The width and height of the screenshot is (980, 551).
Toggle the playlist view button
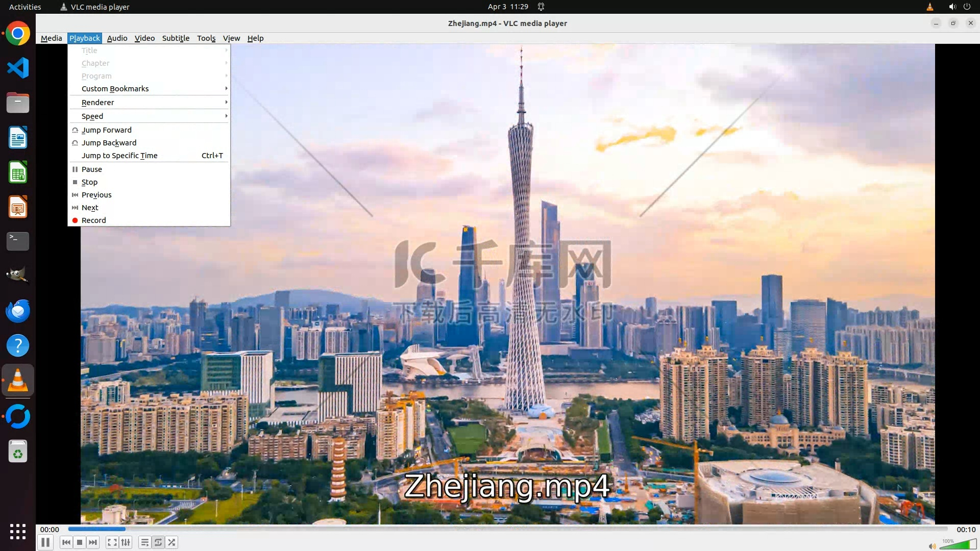(x=145, y=542)
